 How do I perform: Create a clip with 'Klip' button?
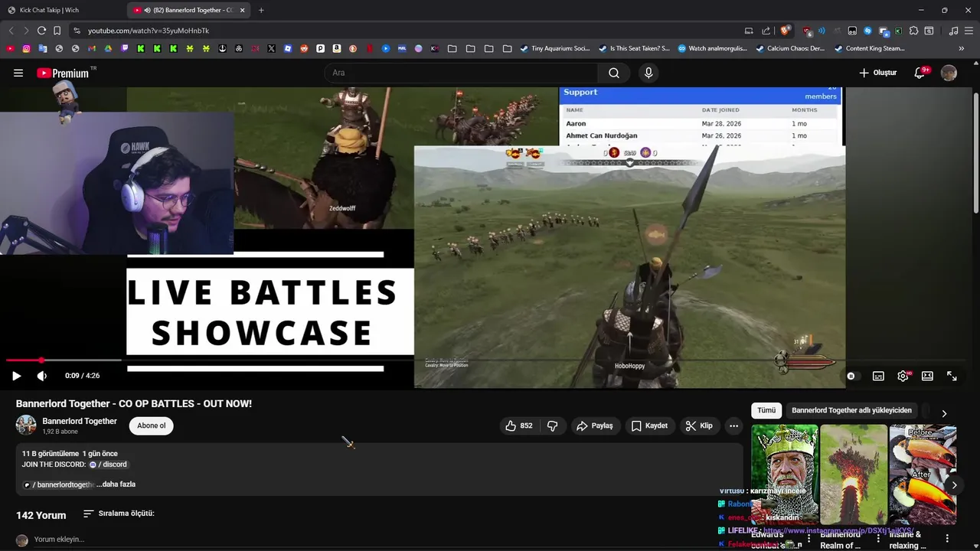pyautogui.click(x=699, y=425)
